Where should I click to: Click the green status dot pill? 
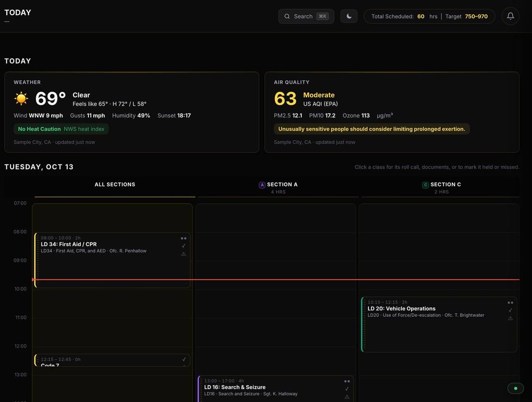pos(516,388)
